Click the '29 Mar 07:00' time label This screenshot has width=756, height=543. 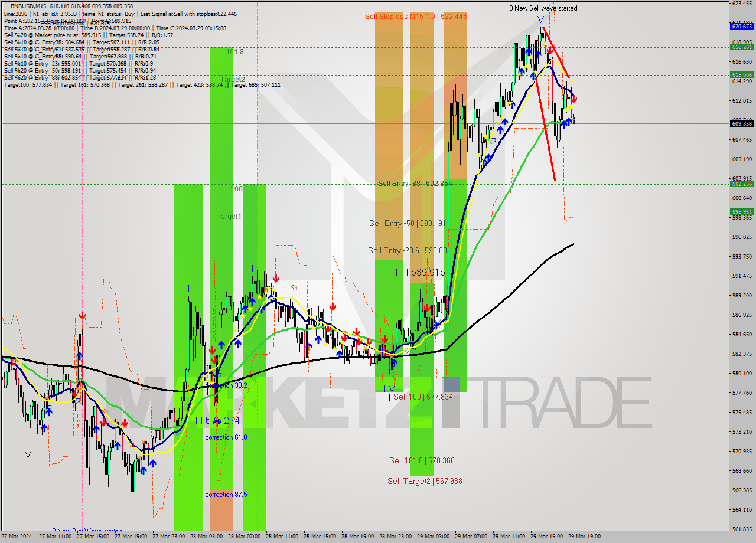pyautogui.click(x=471, y=537)
